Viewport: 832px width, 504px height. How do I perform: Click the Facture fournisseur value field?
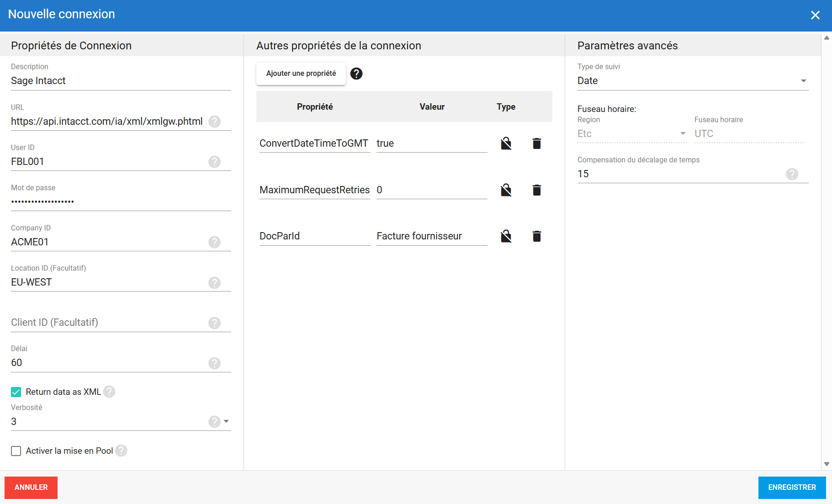[x=432, y=236]
